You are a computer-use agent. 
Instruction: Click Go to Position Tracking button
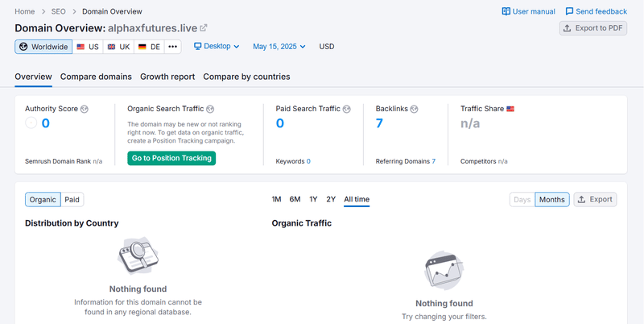tap(171, 158)
